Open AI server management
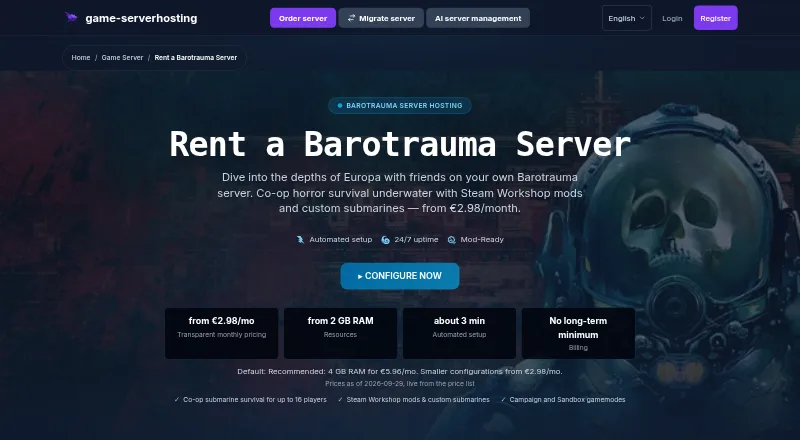The width and height of the screenshot is (800, 440). click(478, 18)
